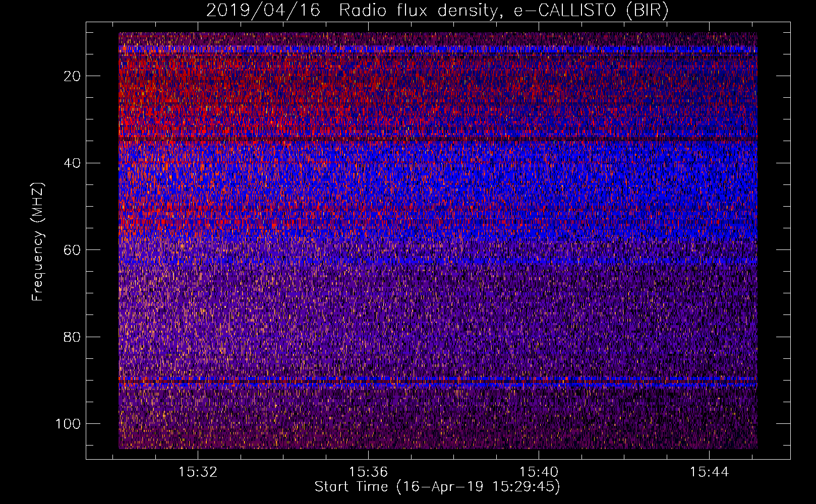
Task: Click the '15:44' time tick label
Action: 709,472
